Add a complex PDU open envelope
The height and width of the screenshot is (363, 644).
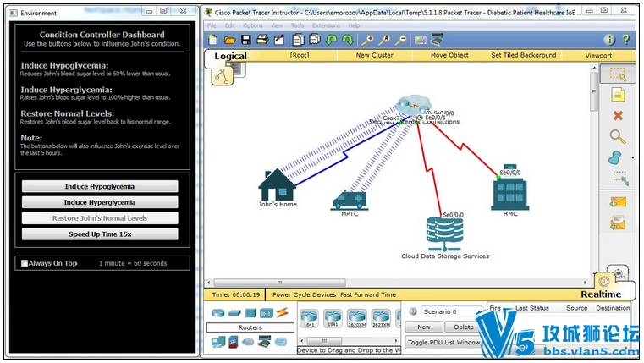pyautogui.click(x=618, y=223)
